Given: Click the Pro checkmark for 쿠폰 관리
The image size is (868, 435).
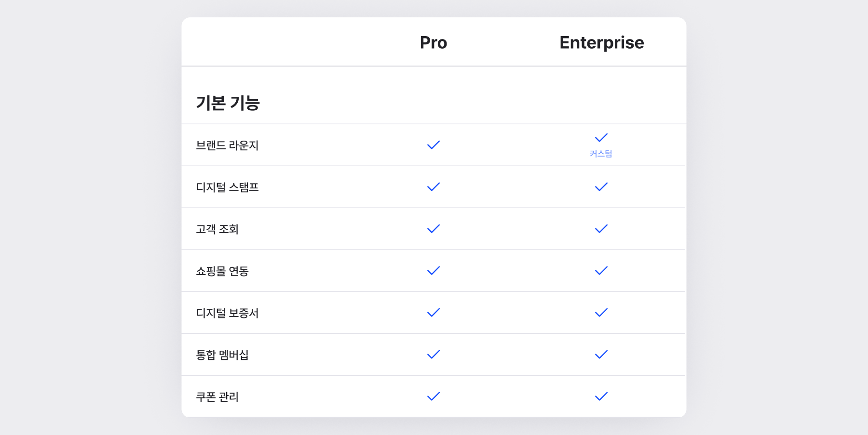Looking at the screenshot, I should (x=434, y=396).
